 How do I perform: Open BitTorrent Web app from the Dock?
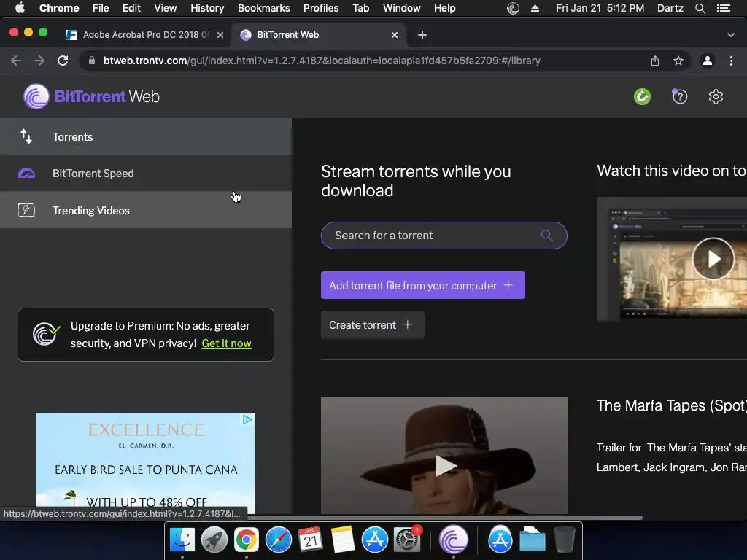click(x=454, y=540)
